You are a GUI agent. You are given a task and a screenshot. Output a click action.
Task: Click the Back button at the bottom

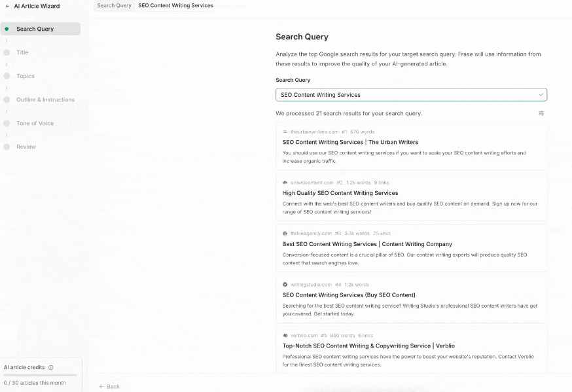(x=109, y=387)
